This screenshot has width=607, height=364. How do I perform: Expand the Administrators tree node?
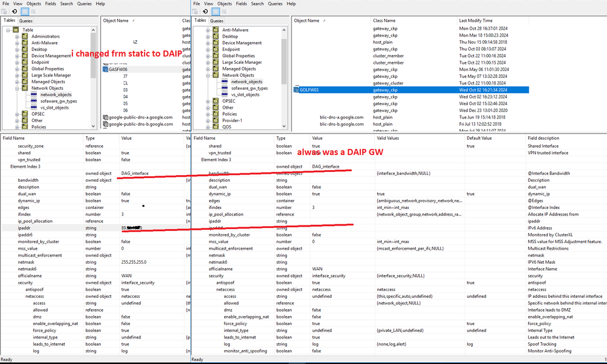pos(17,36)
